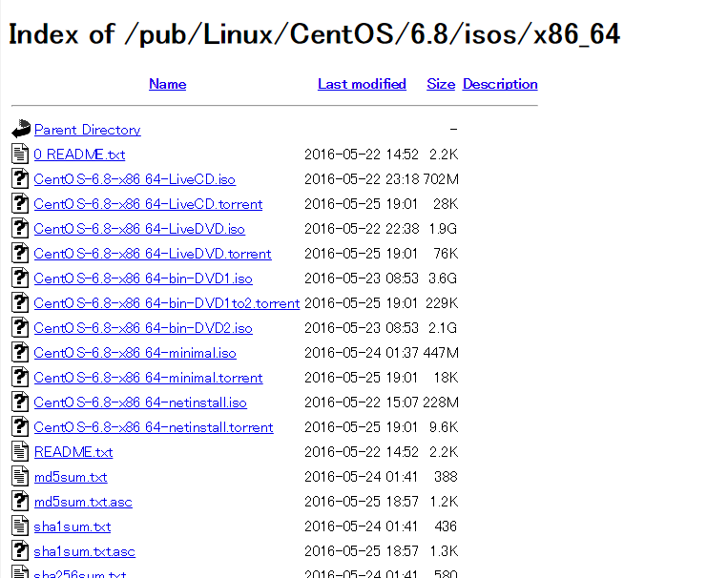728x578 pixels.
Task: Click the 447M size of minimal.iso
Action: coord(440,352)
